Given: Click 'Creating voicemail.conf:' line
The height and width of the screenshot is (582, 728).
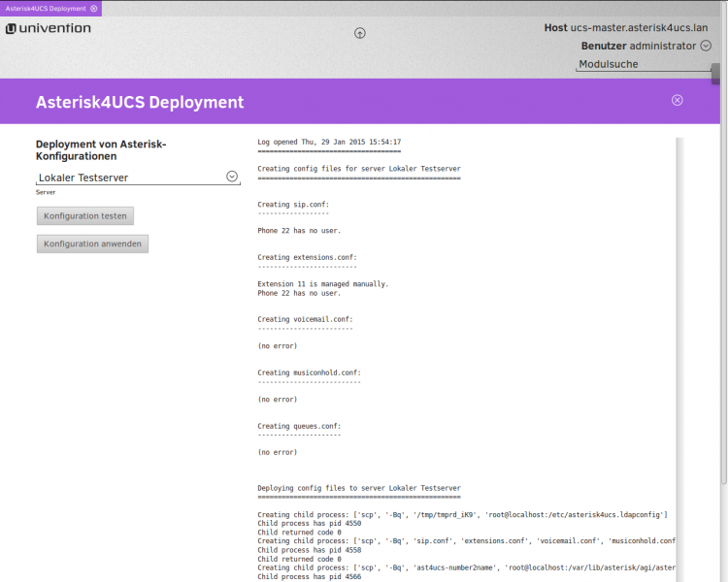Looking at the screenshot, I should (x=305, y=319).
